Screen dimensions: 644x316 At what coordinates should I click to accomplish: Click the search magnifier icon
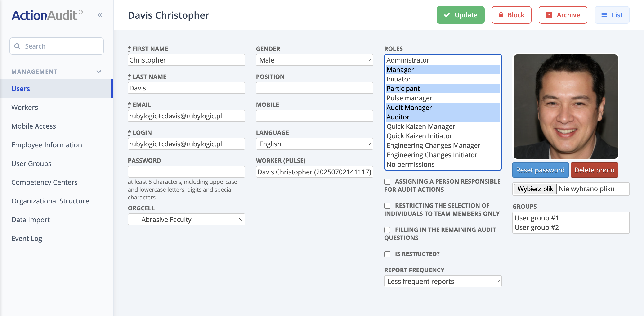point(17,46)
